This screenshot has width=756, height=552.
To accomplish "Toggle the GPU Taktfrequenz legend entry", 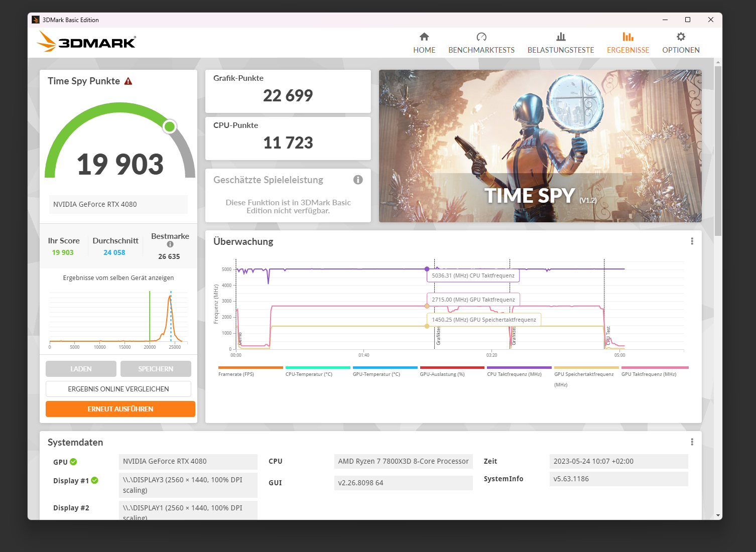I will 655,372.
